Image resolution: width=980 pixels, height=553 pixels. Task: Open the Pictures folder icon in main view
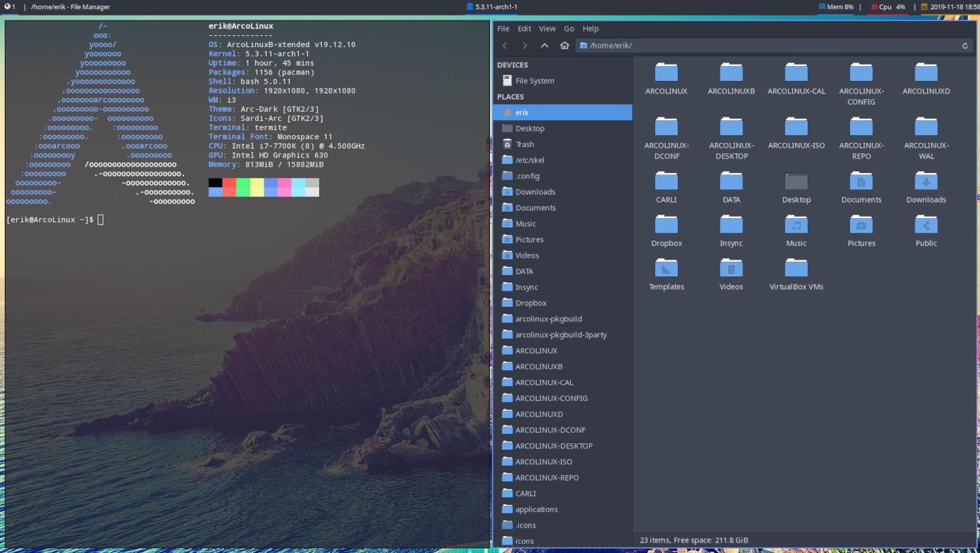[x=861, y=224]
